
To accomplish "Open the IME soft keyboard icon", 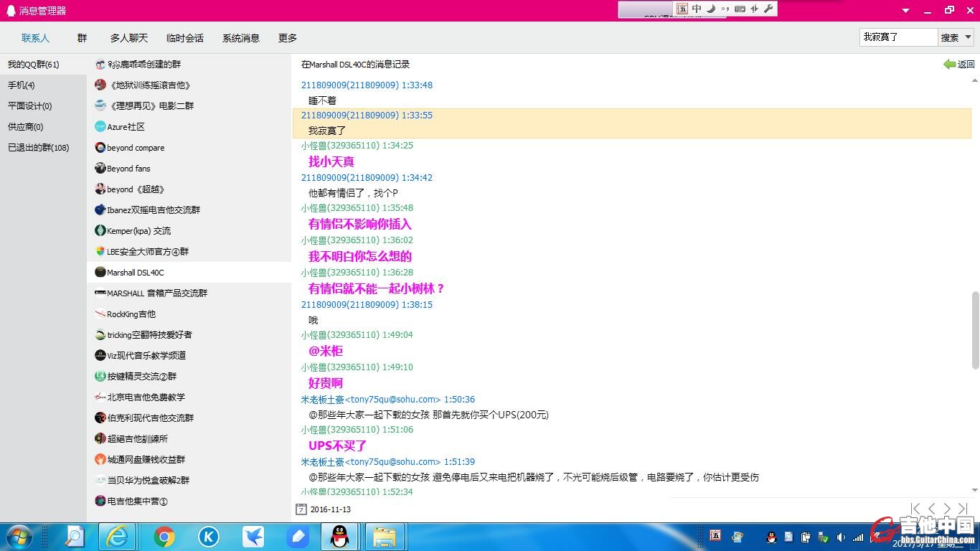I will point(740,9).
